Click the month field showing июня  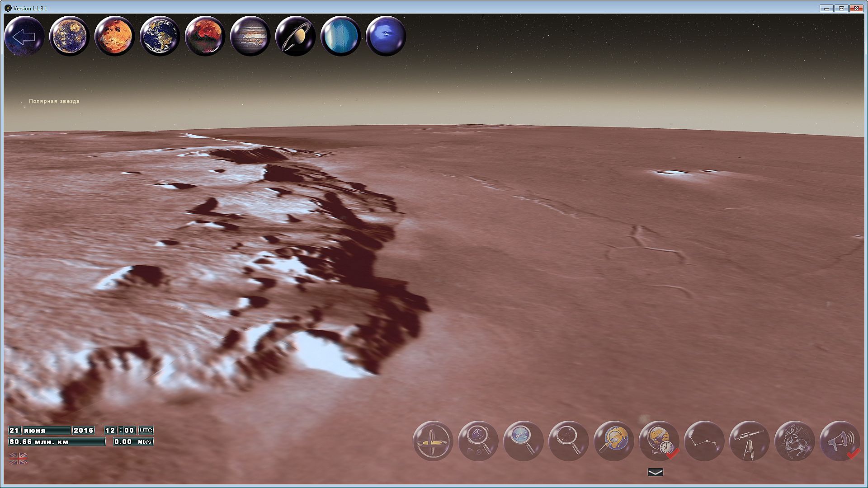[x=46, y=430]
